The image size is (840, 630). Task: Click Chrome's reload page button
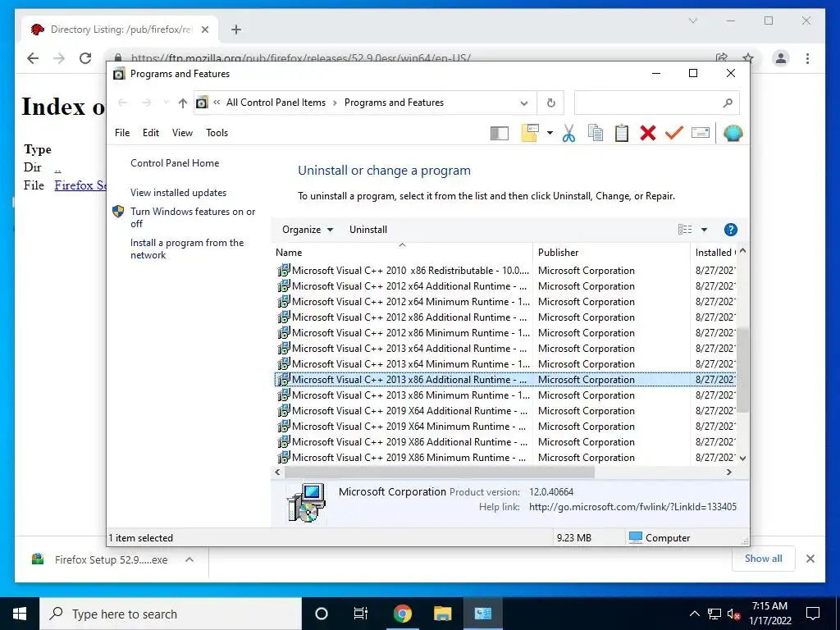(x=85, y=58)
